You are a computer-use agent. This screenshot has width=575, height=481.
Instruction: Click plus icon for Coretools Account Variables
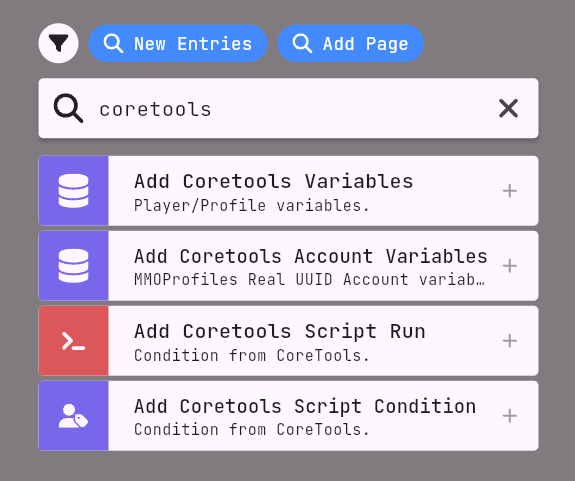510,266
